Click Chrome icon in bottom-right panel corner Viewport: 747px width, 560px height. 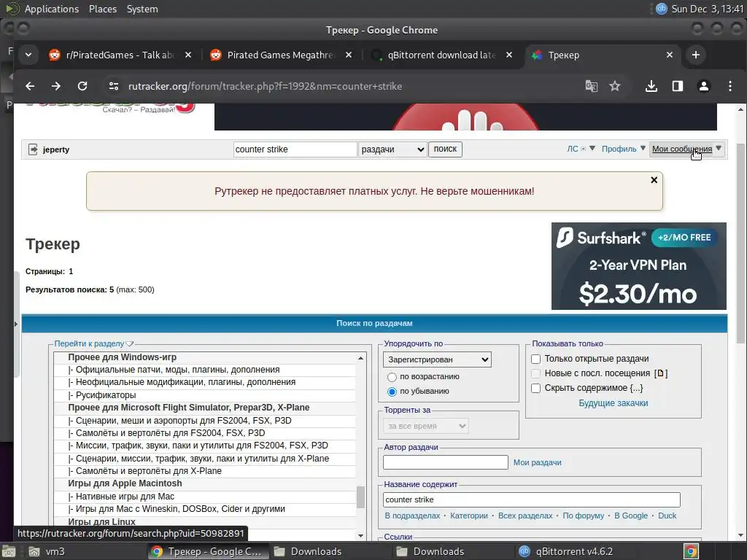(691, 552)
